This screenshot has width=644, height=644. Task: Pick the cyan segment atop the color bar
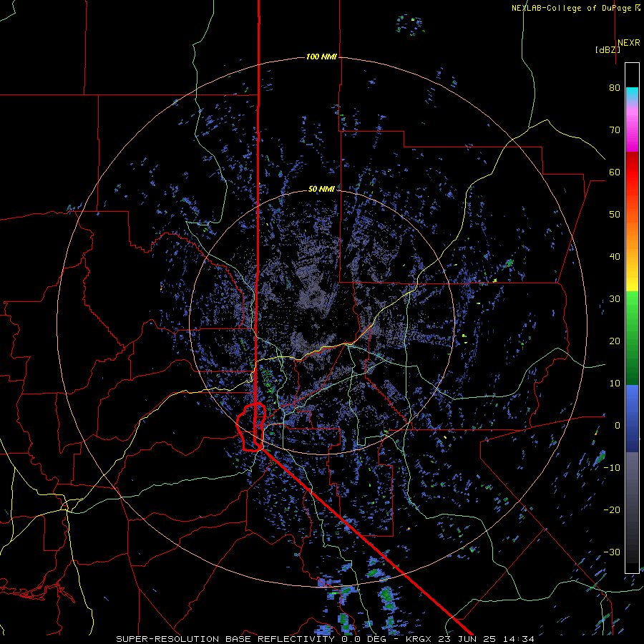[632, 94]
